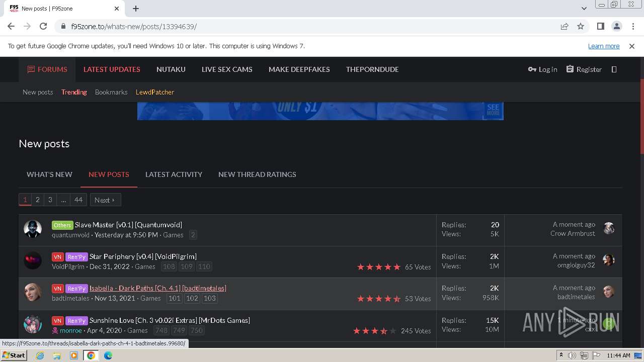Reload the current page

tap(43, 26)
